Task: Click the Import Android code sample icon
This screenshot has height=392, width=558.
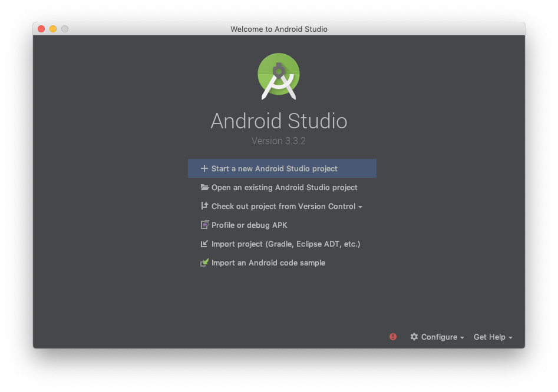Action: coord(204,263)
